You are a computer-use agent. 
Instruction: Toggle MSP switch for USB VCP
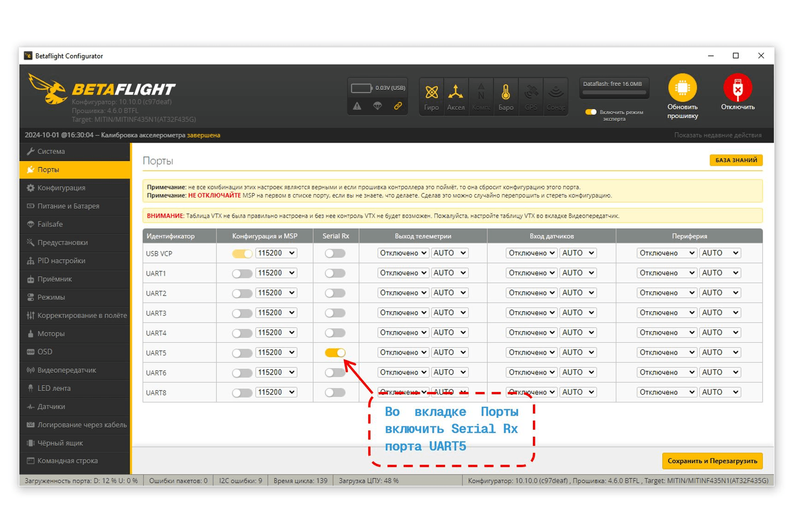coord(242,254)
